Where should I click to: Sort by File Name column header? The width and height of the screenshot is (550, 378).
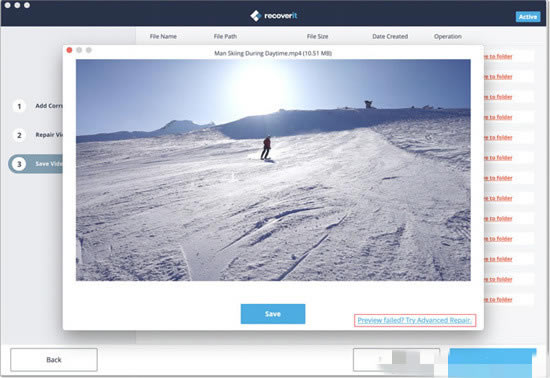tap(163, 36)
